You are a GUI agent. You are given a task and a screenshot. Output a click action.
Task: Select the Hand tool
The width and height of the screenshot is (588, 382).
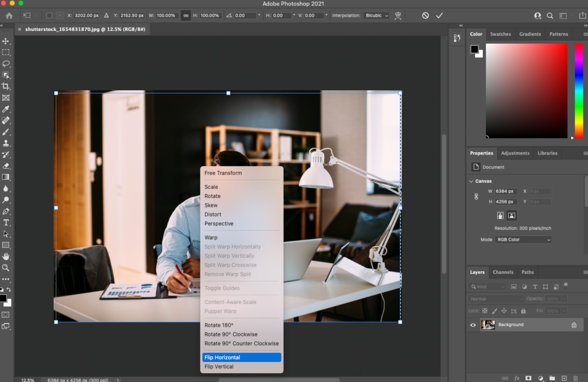[x=6, y=256]
